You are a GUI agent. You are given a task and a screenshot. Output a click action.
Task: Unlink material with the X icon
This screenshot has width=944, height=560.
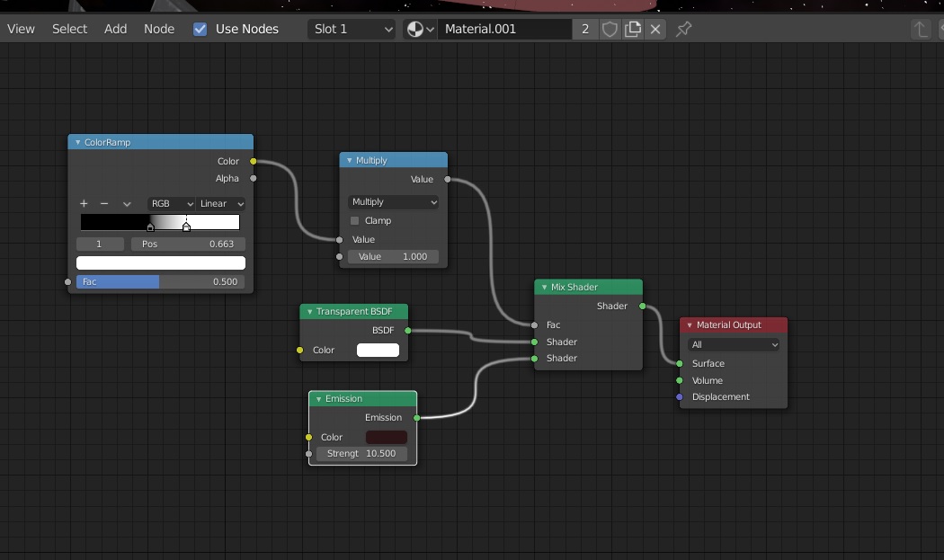click(x=655, y=29)
